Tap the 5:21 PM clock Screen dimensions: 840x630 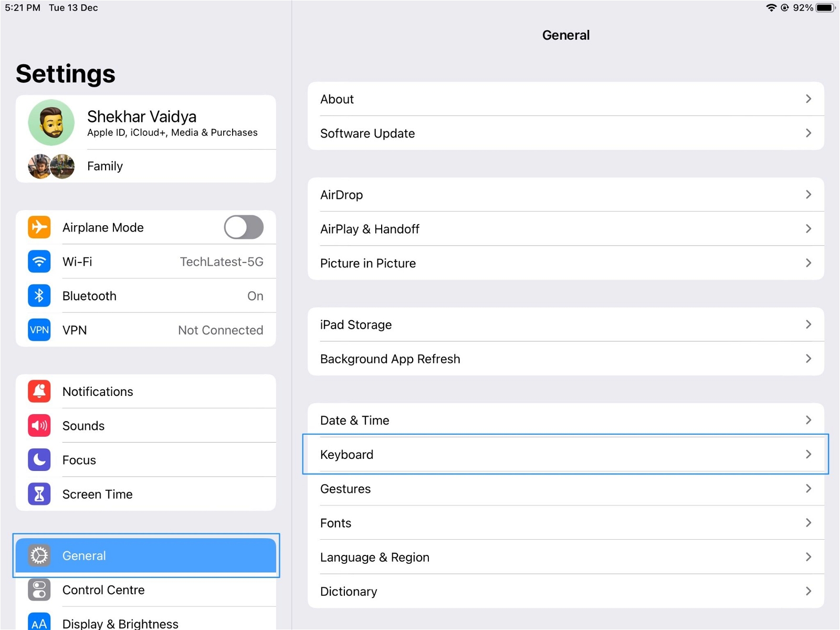point(23,8)
